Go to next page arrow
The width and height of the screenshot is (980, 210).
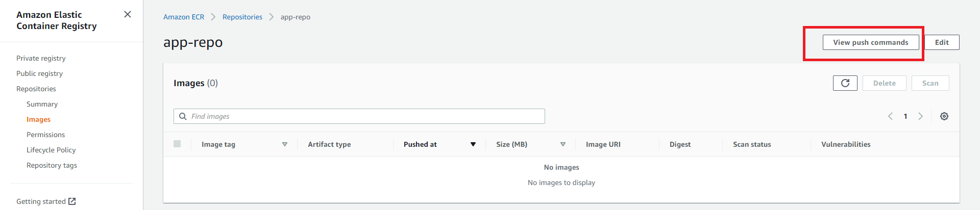tap(920, 116)
